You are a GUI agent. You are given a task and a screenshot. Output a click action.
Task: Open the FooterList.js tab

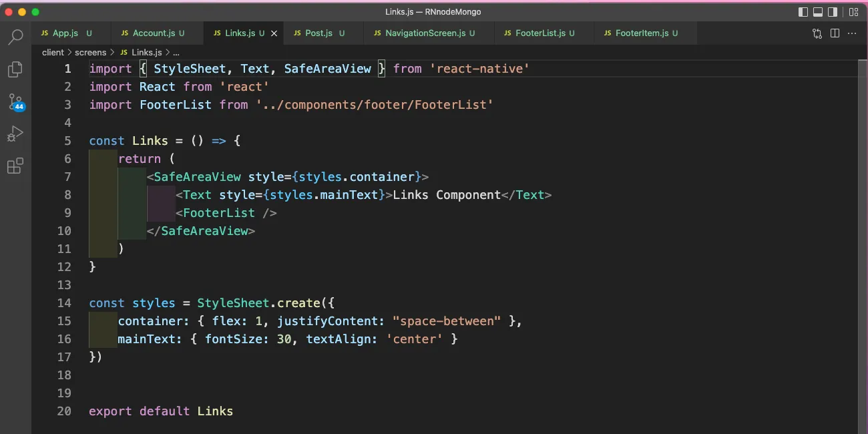pos(544,33)
